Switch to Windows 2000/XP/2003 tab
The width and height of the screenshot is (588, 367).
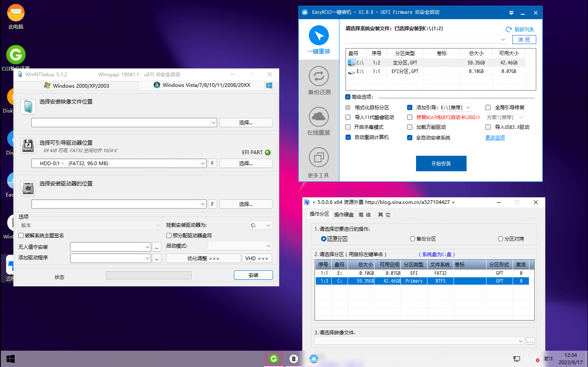pos(77,86)
